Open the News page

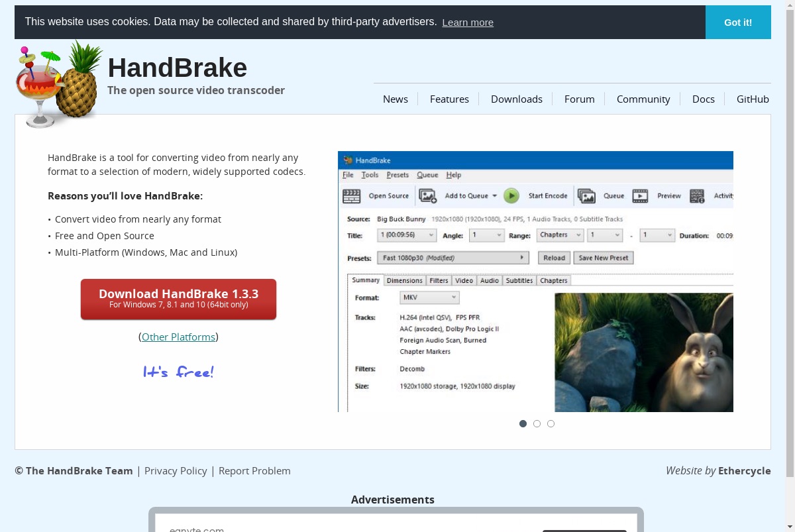(x=396, y=99)
